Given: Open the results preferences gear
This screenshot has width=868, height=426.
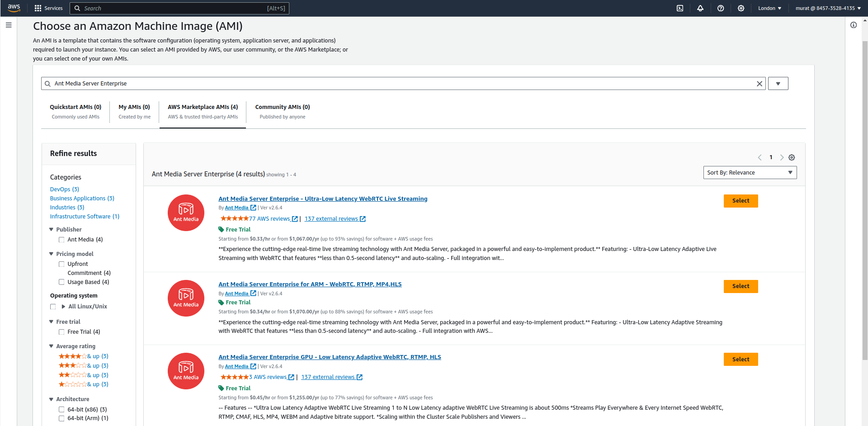Looking at the screenshot, I should 792,157.
